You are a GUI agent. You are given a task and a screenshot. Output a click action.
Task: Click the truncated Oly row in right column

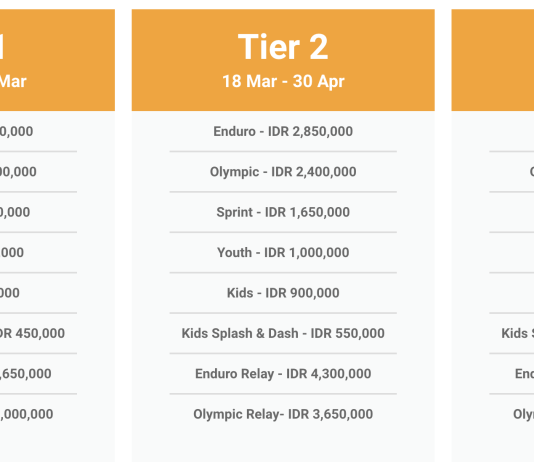tap(523, 414)
